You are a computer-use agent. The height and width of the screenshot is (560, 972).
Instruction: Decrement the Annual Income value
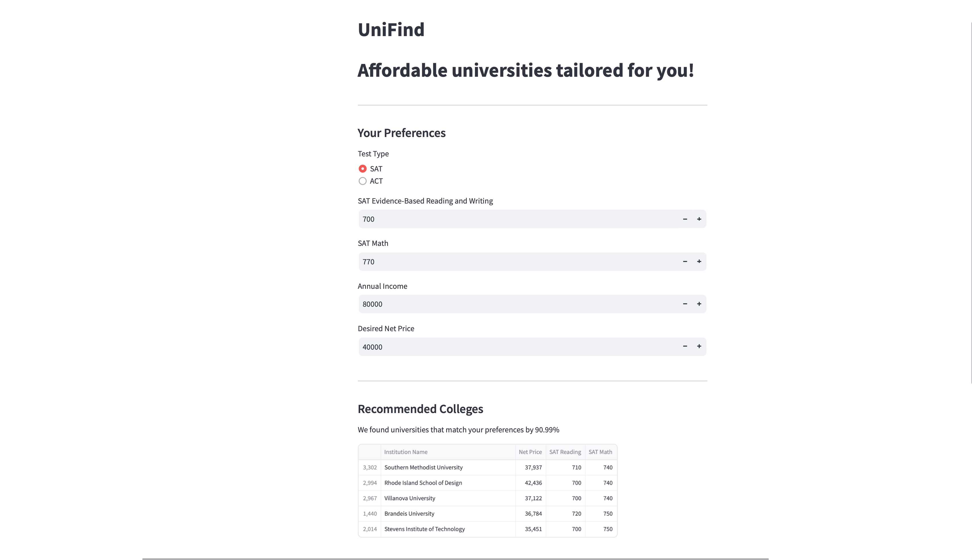click(x=685, y=304)
